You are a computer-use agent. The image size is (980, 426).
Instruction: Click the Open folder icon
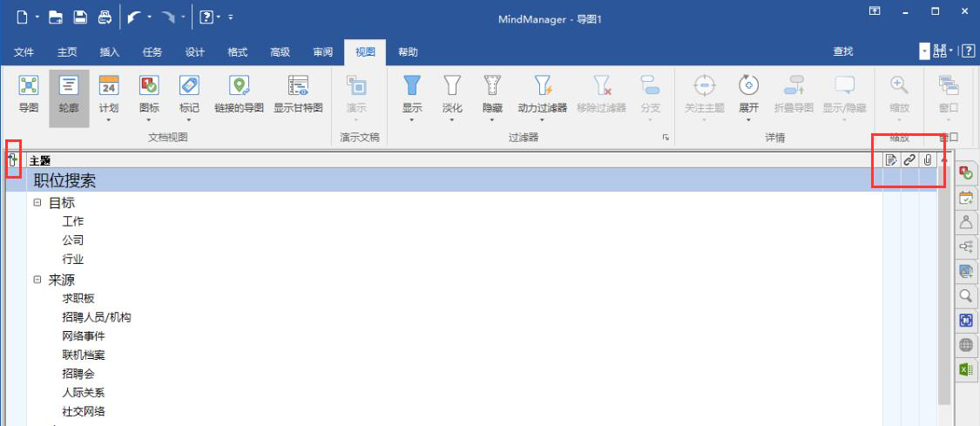(x=56, y=17)
